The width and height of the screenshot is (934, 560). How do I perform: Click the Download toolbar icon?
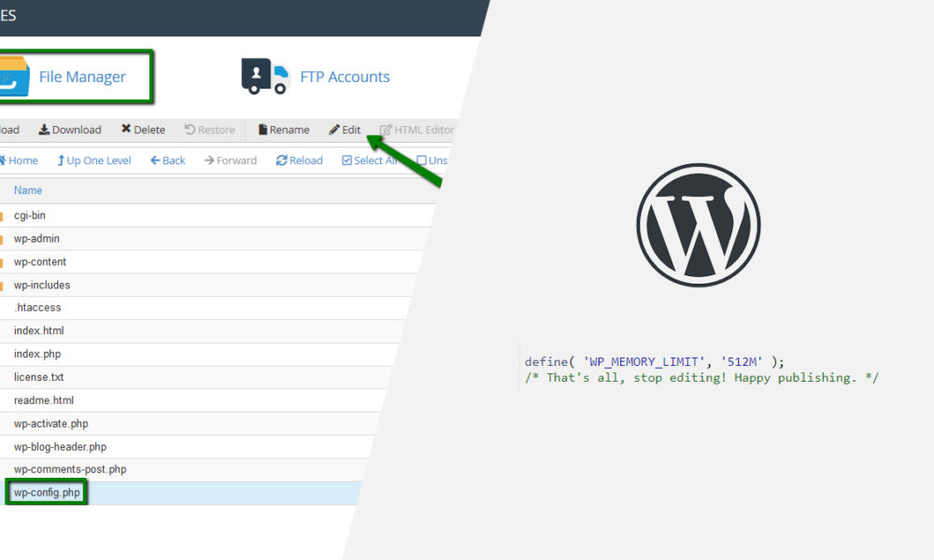point(44,129)
